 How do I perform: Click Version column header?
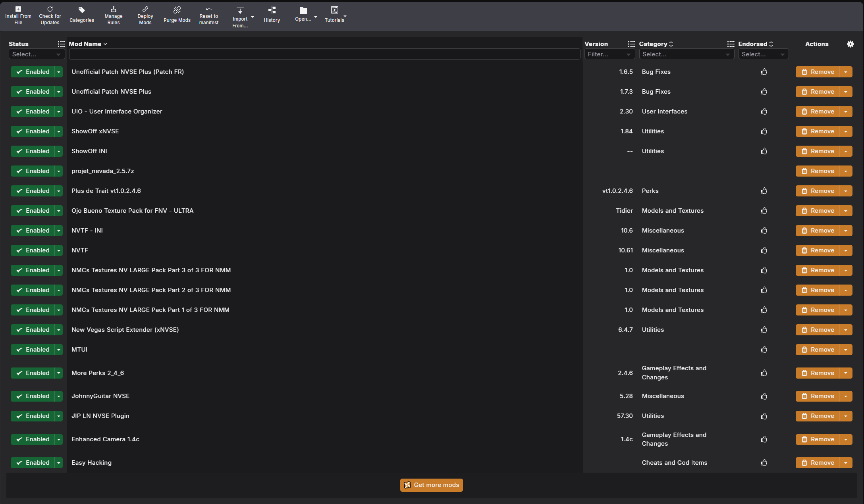(x=596, y=44)
